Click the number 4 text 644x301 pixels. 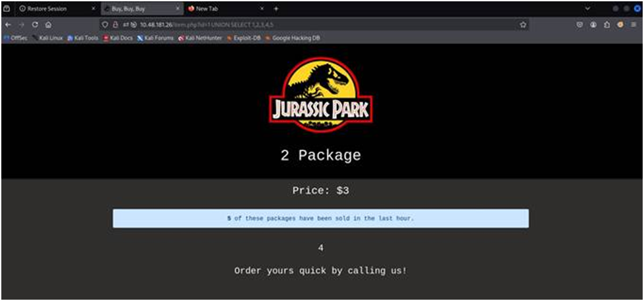pos(321,248)
